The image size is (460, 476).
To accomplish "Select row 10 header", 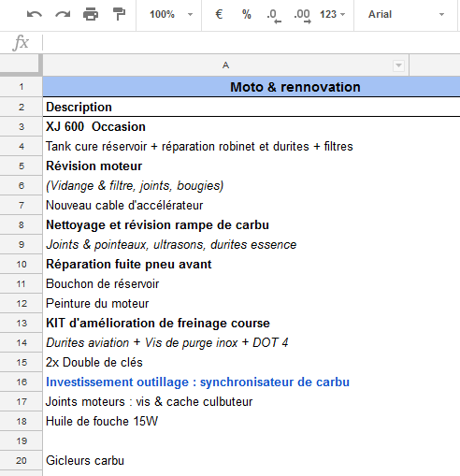I will (x=21, y=264).
